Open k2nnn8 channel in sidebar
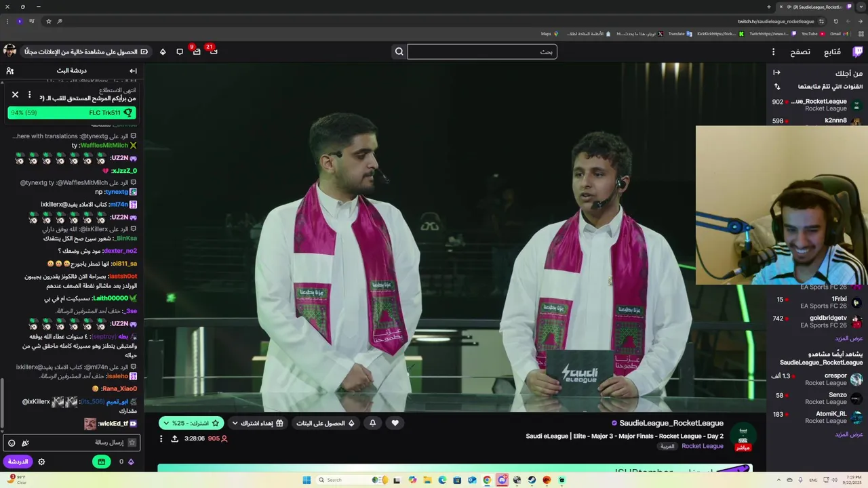 [x=817, y=121]
